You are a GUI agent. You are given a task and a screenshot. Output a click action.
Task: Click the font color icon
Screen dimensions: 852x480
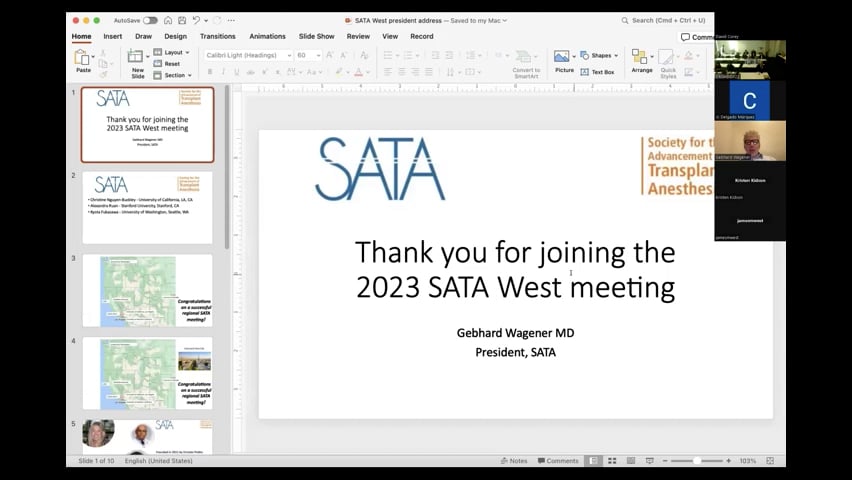359,72
